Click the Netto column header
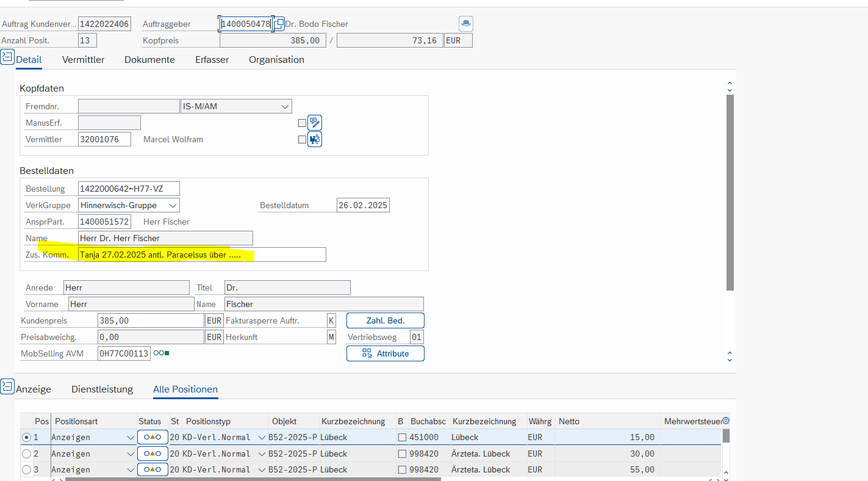 click(608, 421)
